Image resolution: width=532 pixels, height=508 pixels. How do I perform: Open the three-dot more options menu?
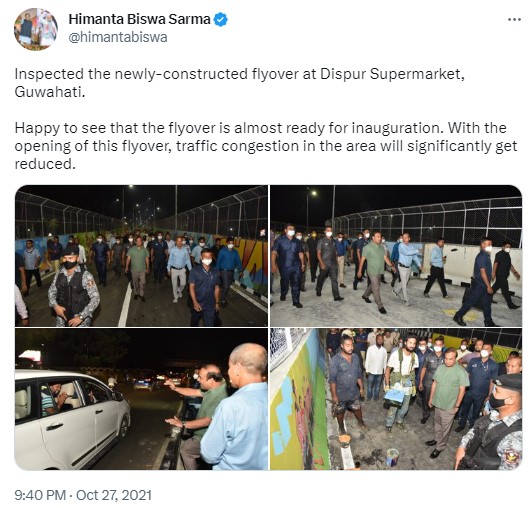(x=514, y=20)
